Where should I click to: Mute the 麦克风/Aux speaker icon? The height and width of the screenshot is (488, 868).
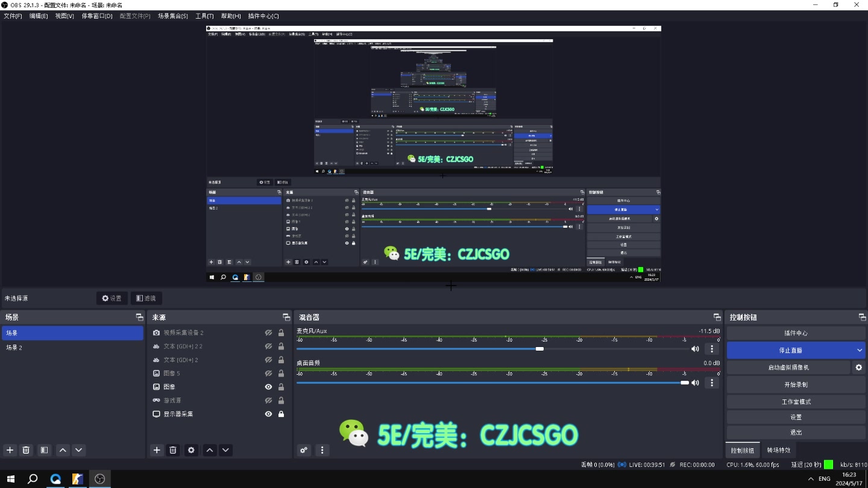tap(695, 349)
